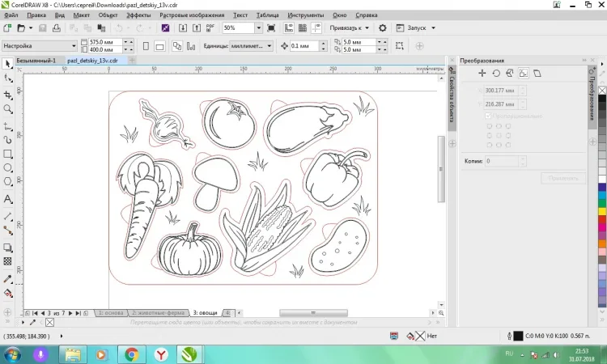
Task: Pick the red swatch in color palette
Action: 602,219
